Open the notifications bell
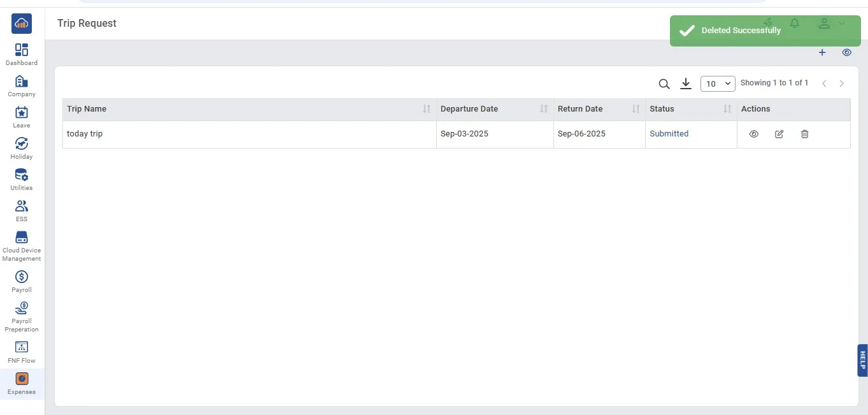 [794, 24]
